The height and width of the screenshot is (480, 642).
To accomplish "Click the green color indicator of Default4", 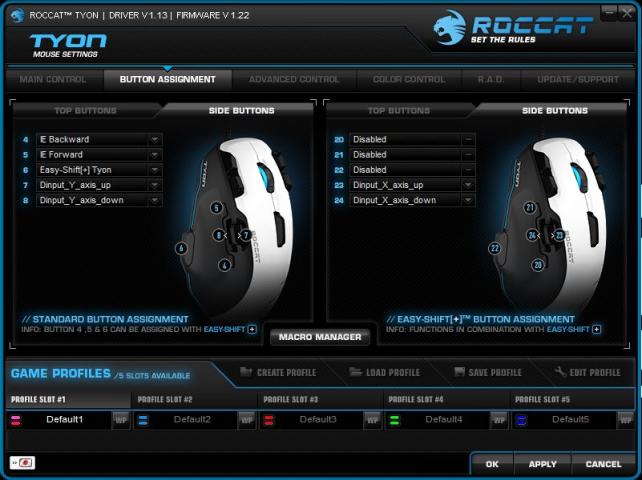I will tap(395, 420).
